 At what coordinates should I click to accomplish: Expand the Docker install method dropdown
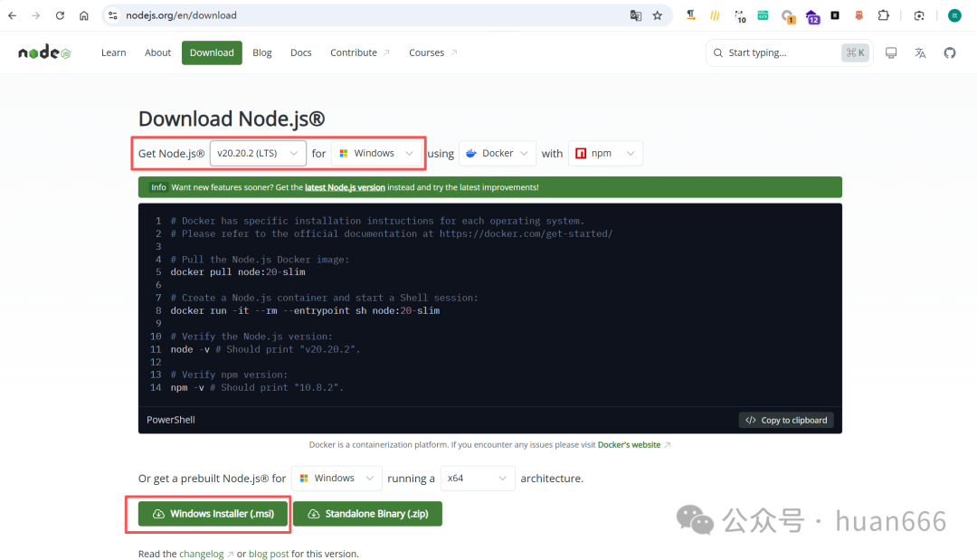(x=498, y=153)
